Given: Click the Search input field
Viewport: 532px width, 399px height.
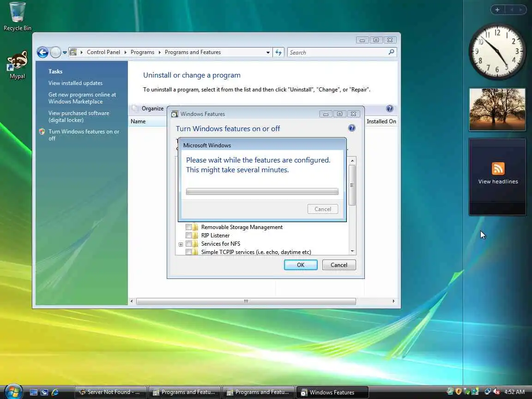Looking at the screenshot, I should 338,52.
